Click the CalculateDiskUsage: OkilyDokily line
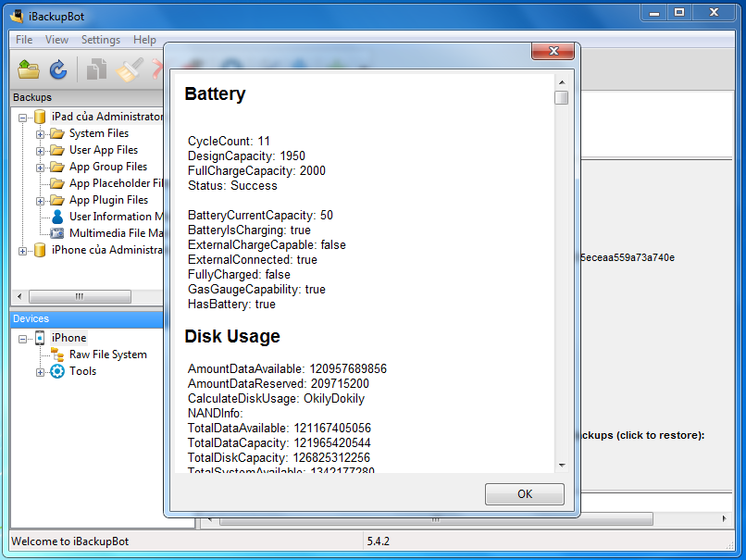Image resolution: width=746 pixels, height=560 pixels. click(276, 399)
